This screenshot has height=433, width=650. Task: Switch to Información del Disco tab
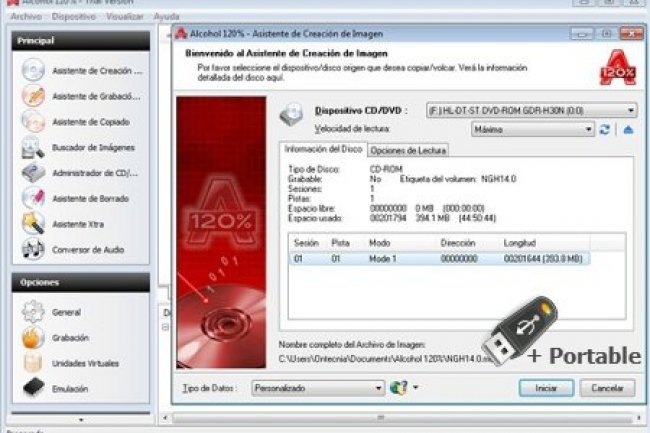323,149
